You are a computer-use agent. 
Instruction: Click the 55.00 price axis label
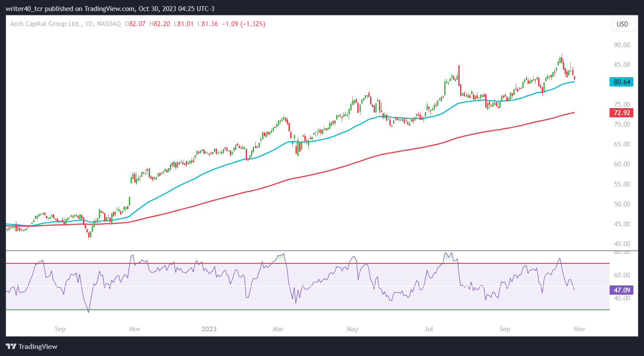pos(622,184)
